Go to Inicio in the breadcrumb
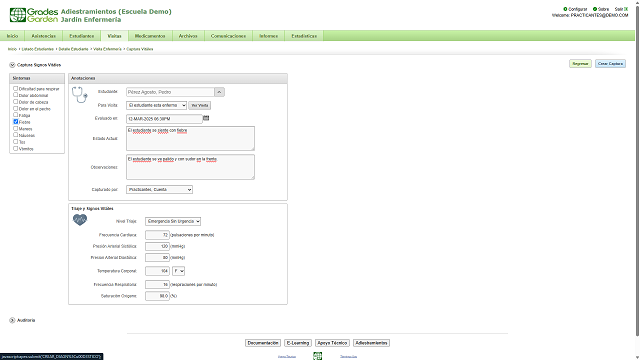This screenshot has height=360, width=640. 12,49
